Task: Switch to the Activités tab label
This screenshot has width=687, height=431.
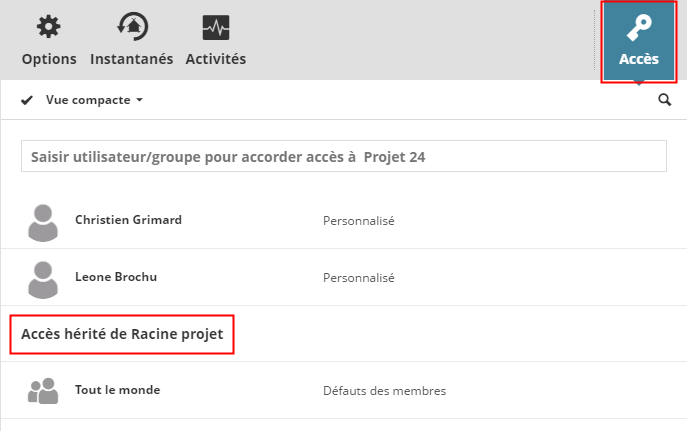Action: point(216,59)
